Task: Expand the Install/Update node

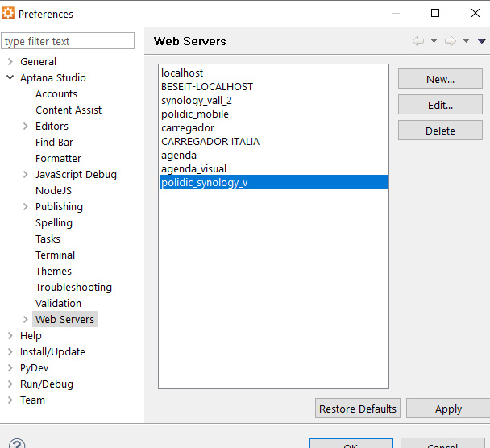Action: coord(10,351)
